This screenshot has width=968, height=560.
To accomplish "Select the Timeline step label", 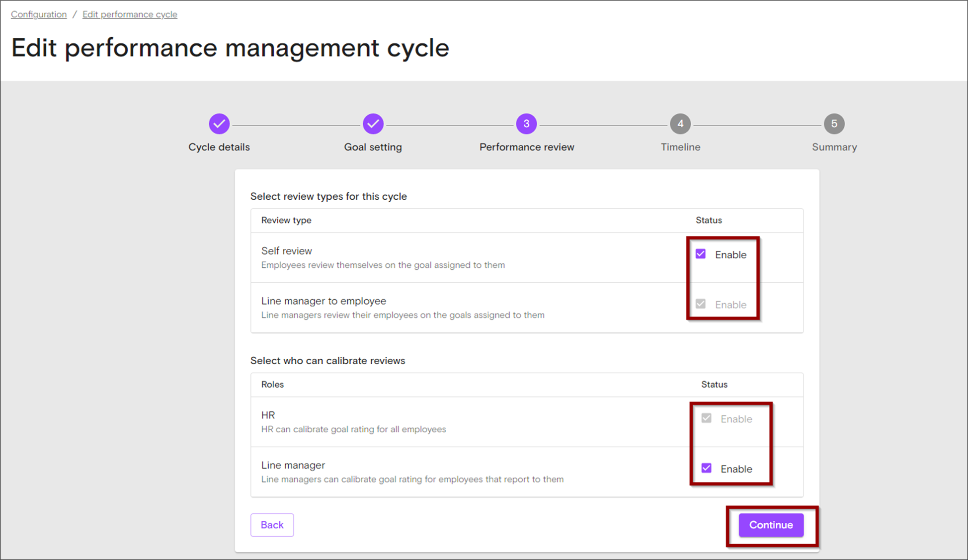I will 680,147.
